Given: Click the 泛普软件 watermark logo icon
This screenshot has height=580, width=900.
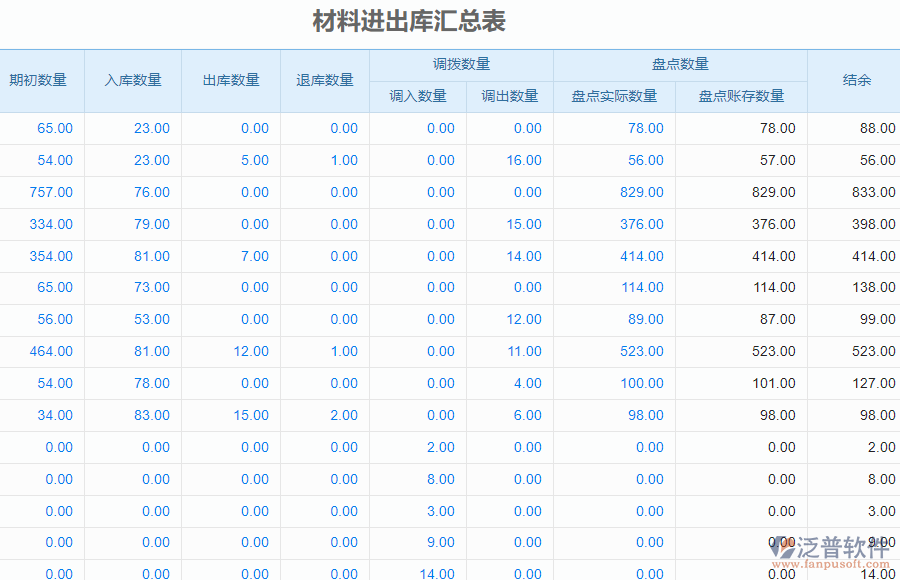Looking at the screenshot, I should [x=782, y=549].
